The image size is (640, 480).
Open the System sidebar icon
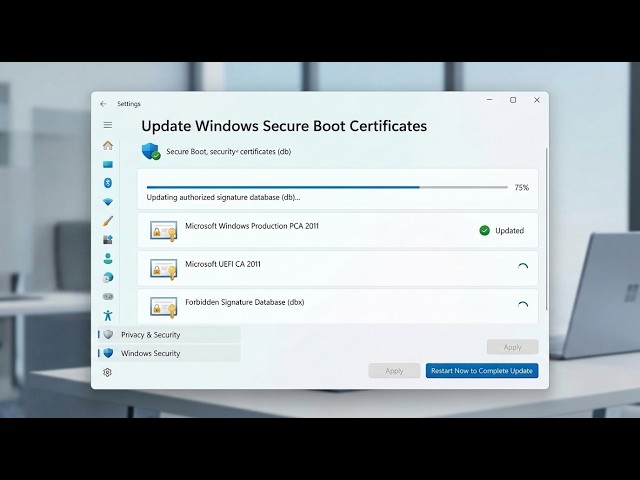tap(108, 164)
